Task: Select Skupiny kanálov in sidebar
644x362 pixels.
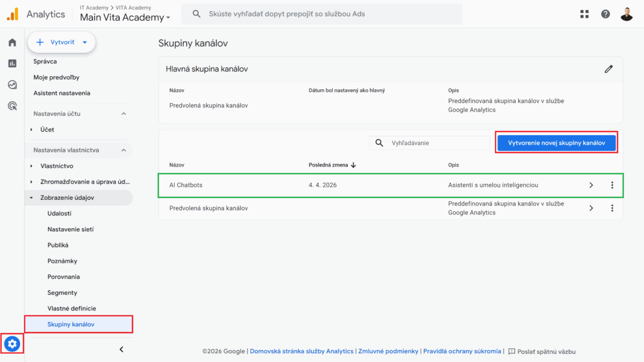Action: click(79, 324)
